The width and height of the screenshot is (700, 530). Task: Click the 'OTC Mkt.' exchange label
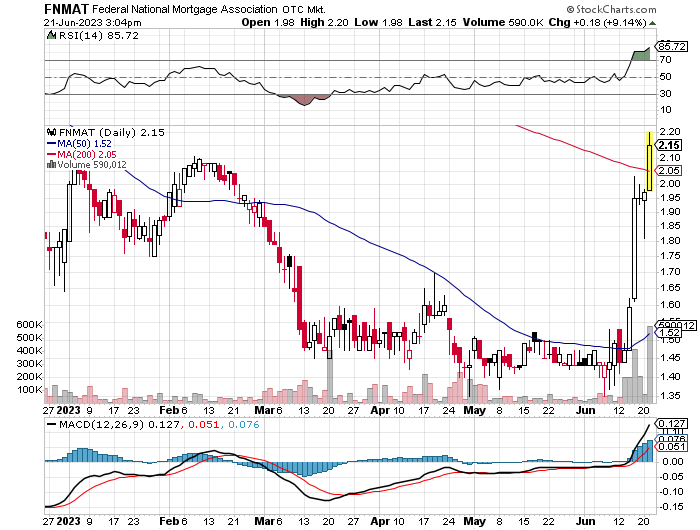[303, 9]
